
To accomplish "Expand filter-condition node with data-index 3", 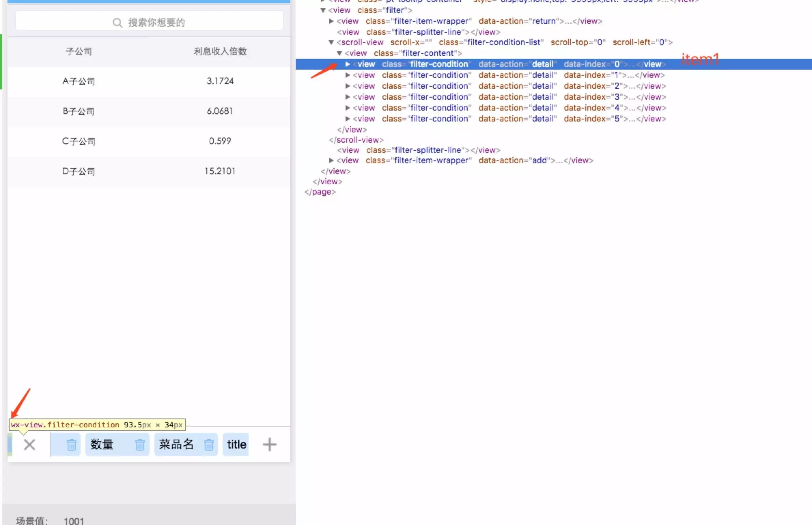I will point(347,97).
